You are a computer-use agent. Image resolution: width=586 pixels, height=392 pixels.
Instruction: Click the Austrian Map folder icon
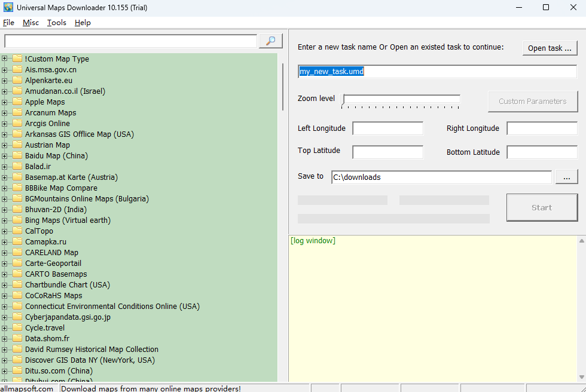17,145
